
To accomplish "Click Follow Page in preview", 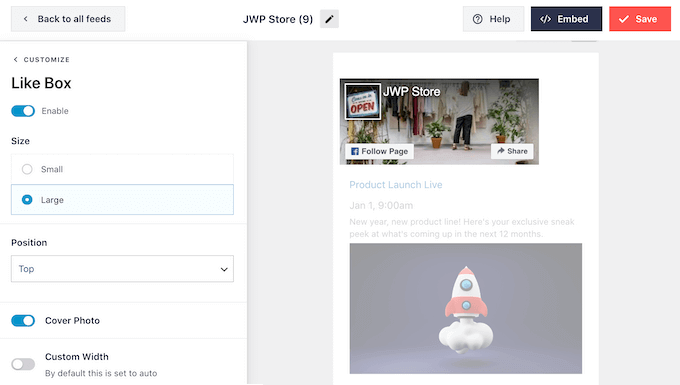I will click(379, 151).
